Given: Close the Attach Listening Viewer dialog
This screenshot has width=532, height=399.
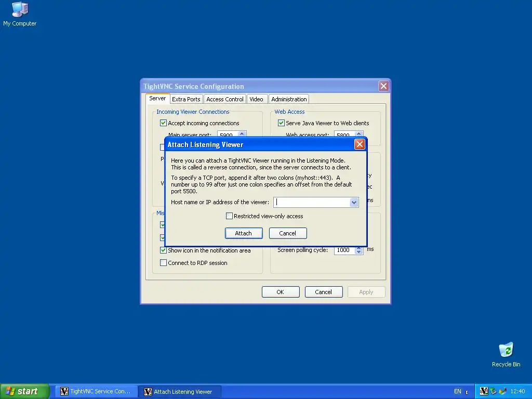Looking at the screenshot, I should tap(360, 144).
